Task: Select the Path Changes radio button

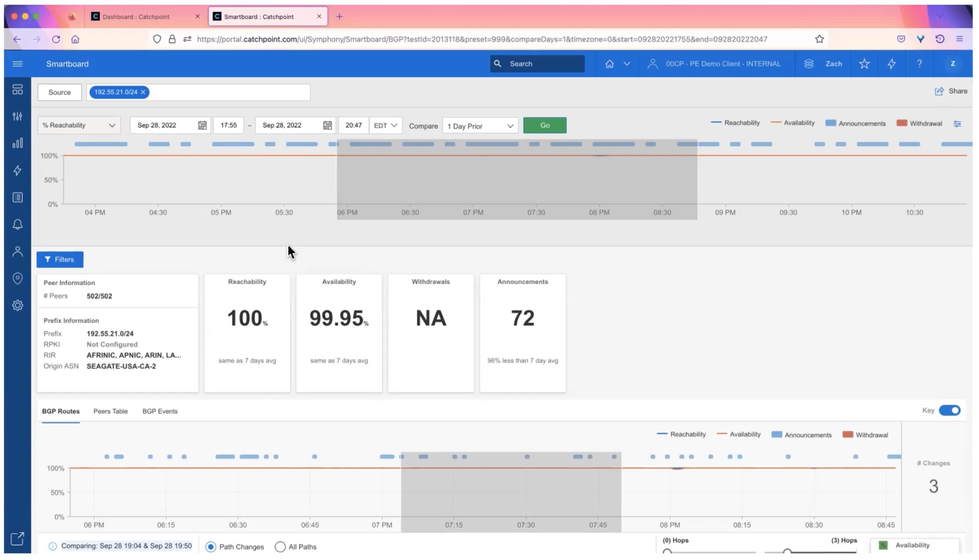Action: (210, 547)
